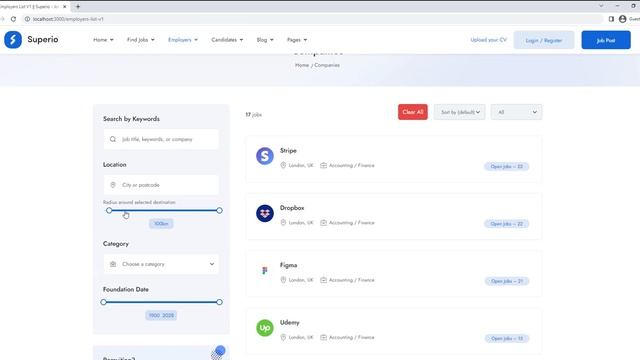Click the tab search chevron in browser title bar
Screen dimensions: 640x360
click(x=601, y=6)
